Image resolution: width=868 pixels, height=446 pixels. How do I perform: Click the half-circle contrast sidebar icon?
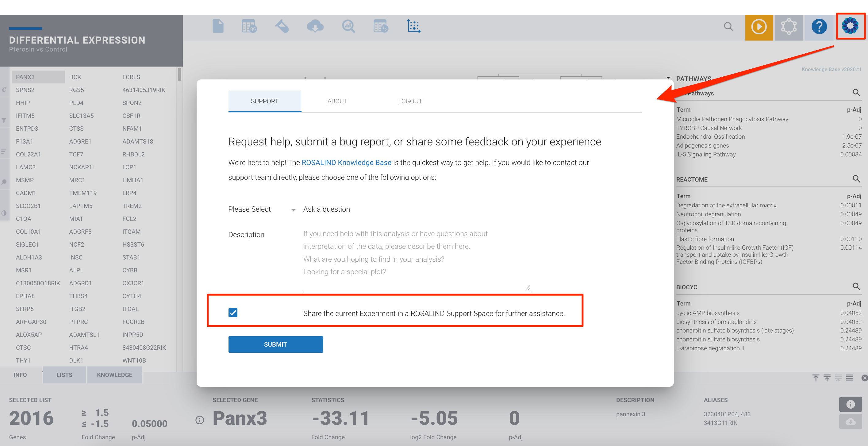(4, 213)
